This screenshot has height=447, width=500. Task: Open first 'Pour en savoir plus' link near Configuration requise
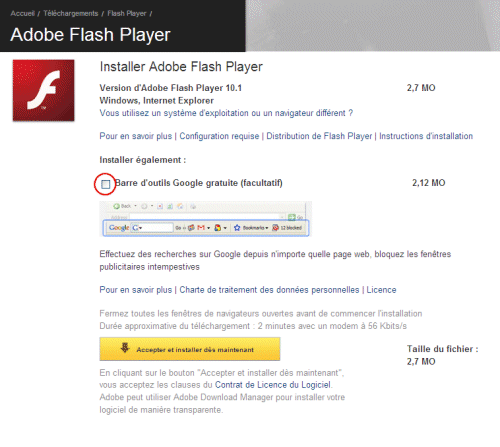(136, 136)
